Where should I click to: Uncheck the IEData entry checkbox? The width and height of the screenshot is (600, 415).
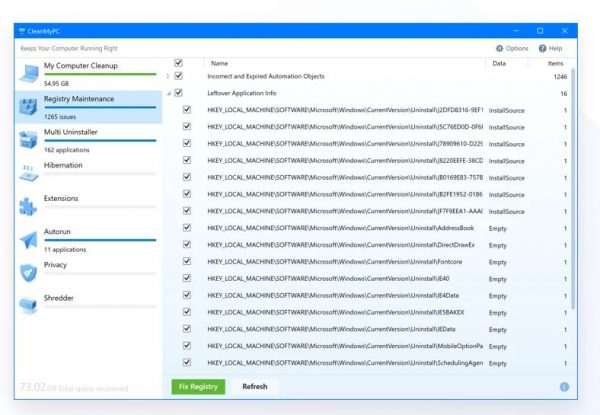(x=187, y=329)
